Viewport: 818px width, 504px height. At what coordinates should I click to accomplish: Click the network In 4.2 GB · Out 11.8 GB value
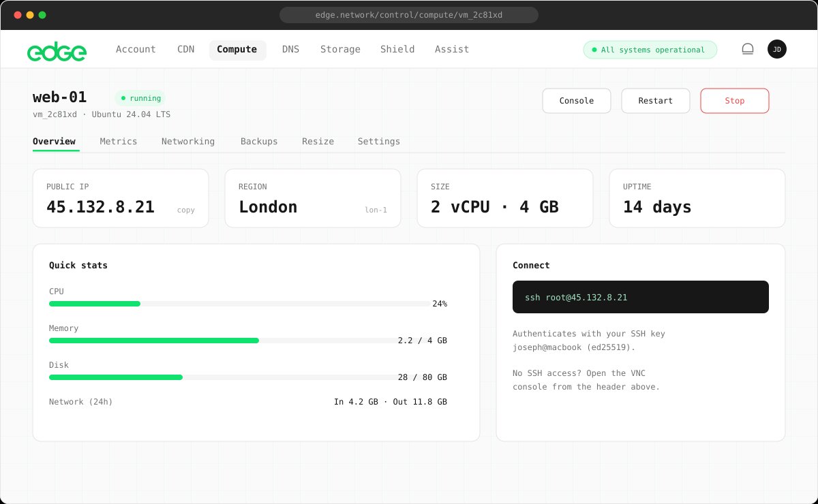[x=391, y=402]
